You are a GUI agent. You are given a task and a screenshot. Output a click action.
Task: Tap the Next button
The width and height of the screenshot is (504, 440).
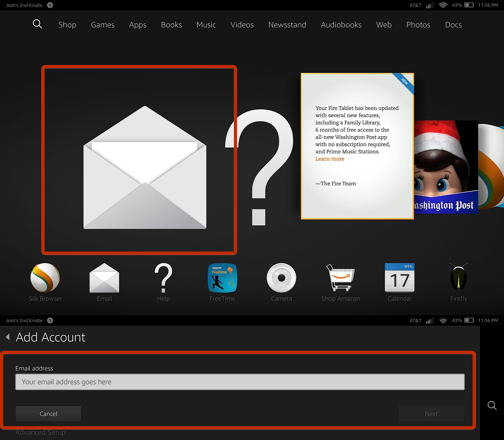pyautogui.click(x=431, y=414)
